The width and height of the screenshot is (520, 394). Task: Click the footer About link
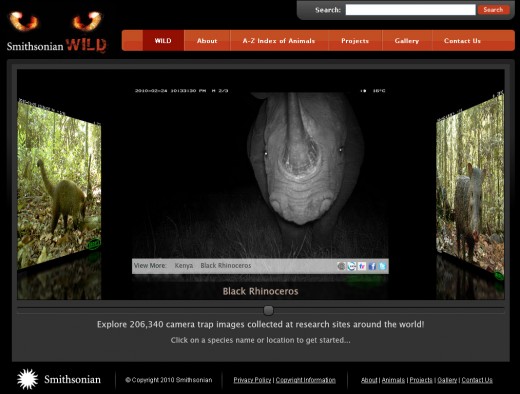pos(369,380)
